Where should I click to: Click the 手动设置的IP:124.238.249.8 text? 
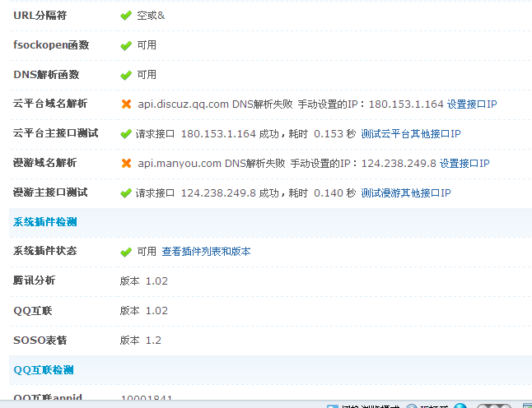point(363,164)
